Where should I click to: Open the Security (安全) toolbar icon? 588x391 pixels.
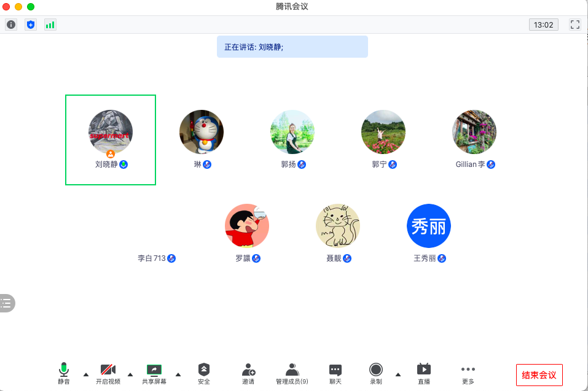pos(203,373)
